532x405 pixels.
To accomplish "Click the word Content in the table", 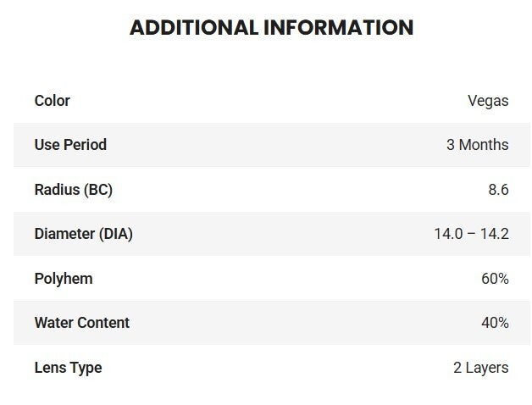I will tap(103, 323).
